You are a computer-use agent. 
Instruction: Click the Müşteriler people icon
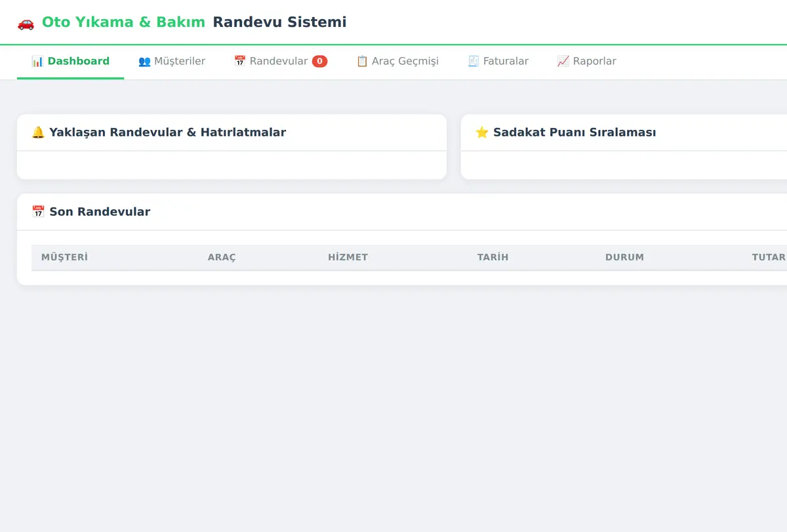click(144, 62)
